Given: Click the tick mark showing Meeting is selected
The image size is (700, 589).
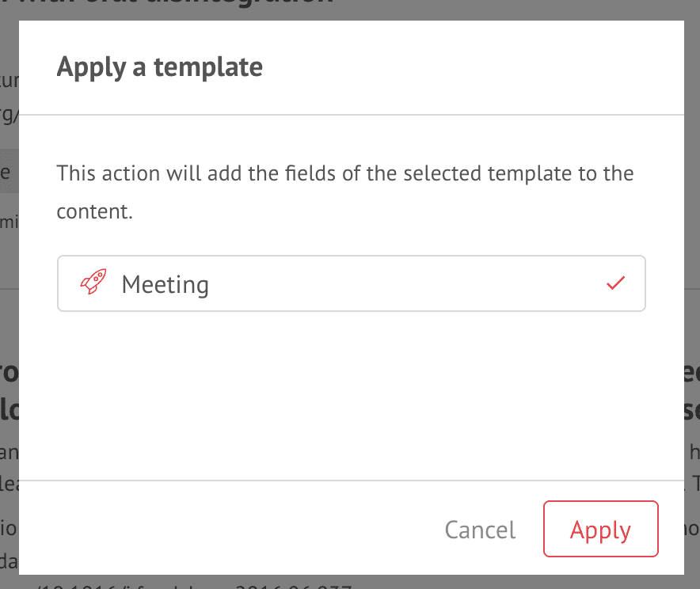Looking at the screenshot, I should tap(615, 283).
